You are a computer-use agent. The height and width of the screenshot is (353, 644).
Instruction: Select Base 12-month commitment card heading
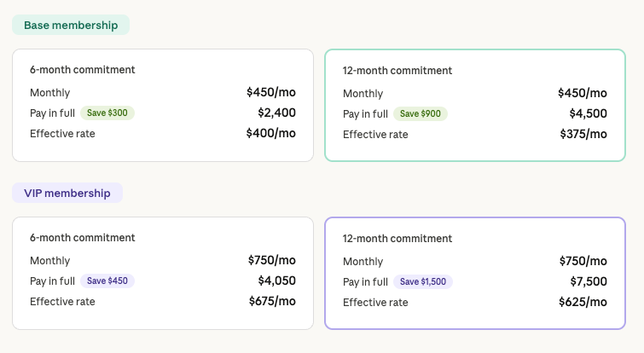click(x=397, y=71)
